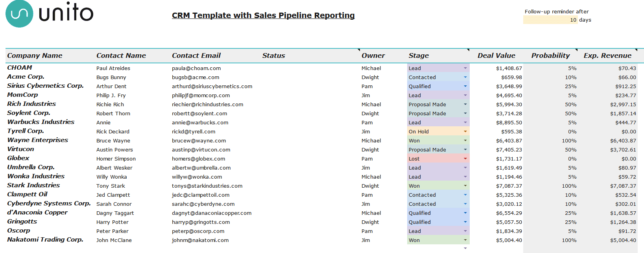
Task: Select the Umbrella Corp. company cell
Action: point(31,167)
